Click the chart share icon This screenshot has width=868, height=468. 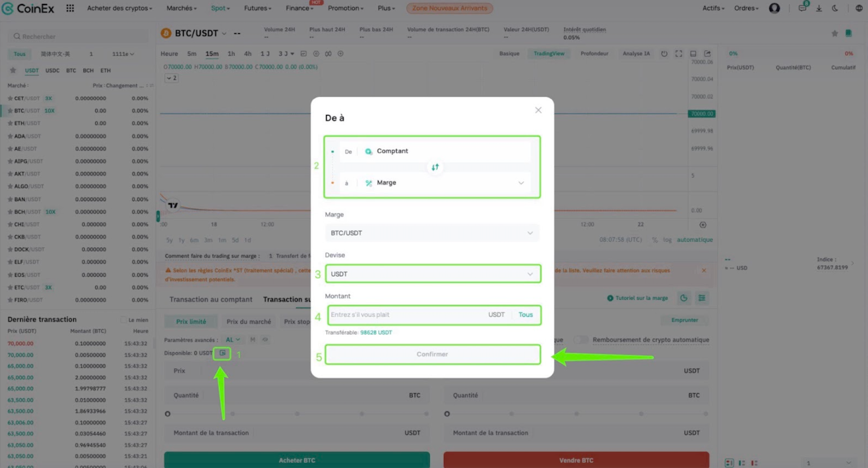point(707,54)
